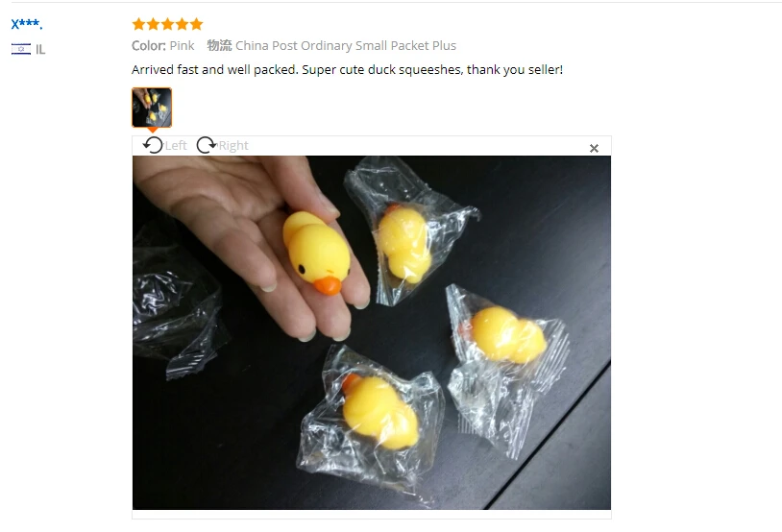This screenshot has height=532, width=782.
Task: Select the third rating star
Action: tap(167, 24)
